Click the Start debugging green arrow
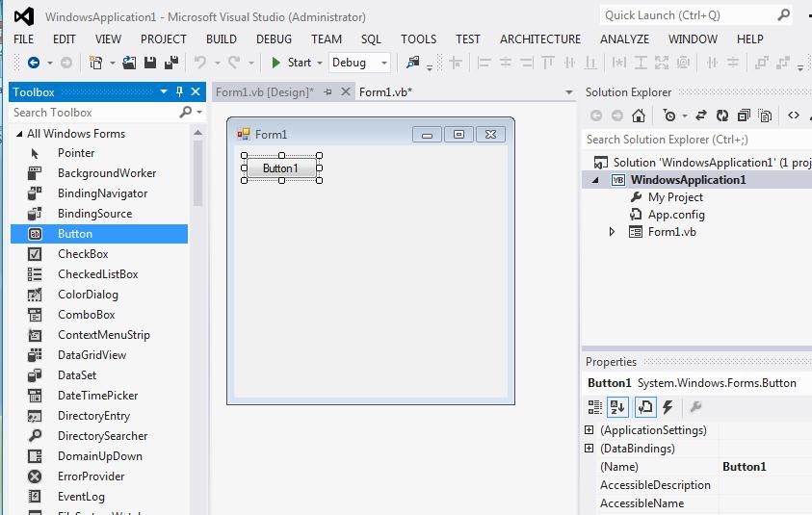This screenshot has width=812, height=515. [276, 63]
